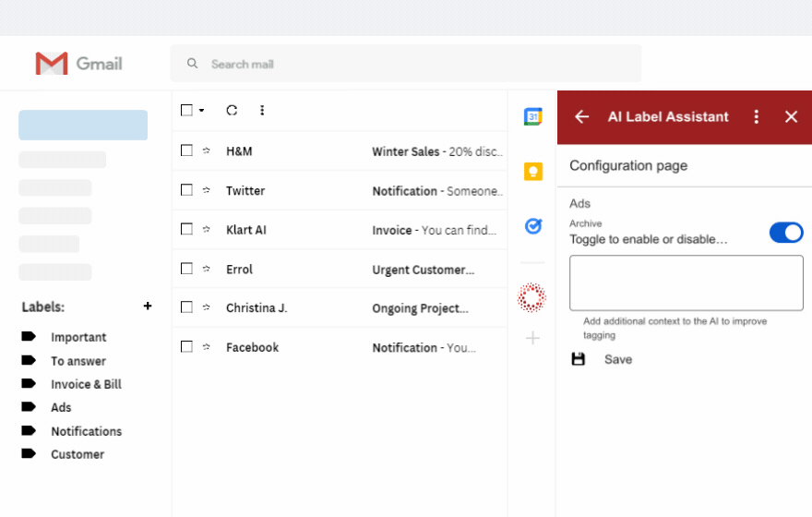Open the Customer label
812x517 pixels.
78,454
